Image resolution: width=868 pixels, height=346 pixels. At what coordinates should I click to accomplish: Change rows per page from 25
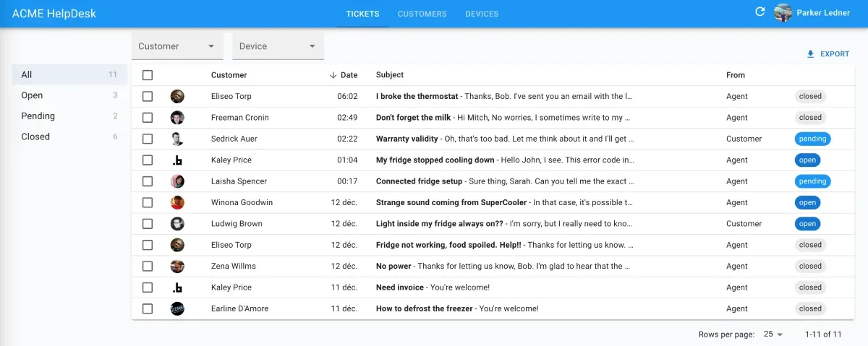[773, 334]
